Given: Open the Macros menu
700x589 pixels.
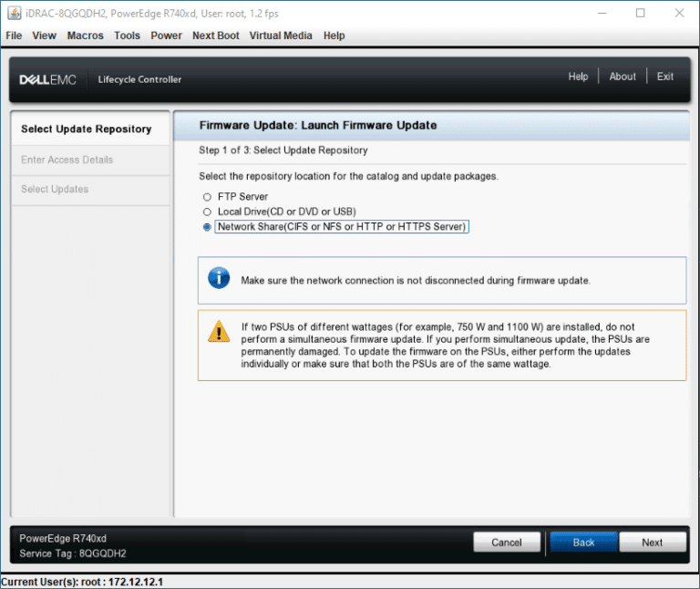Looking at the screenshot, I should (x=86, y=36).
